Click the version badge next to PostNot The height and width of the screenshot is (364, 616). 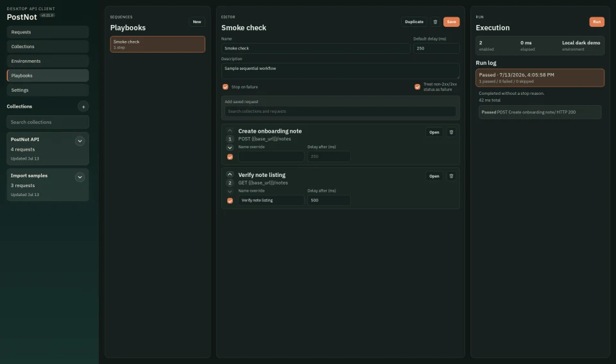pos(47,15)
